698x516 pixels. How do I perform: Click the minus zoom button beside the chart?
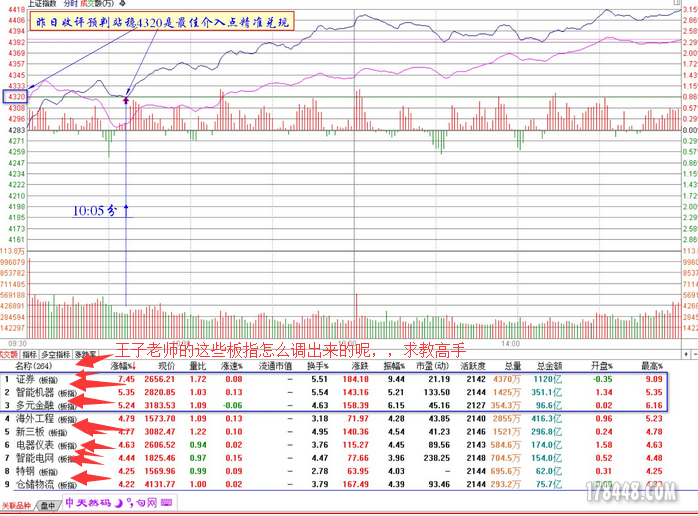[695, 354]
